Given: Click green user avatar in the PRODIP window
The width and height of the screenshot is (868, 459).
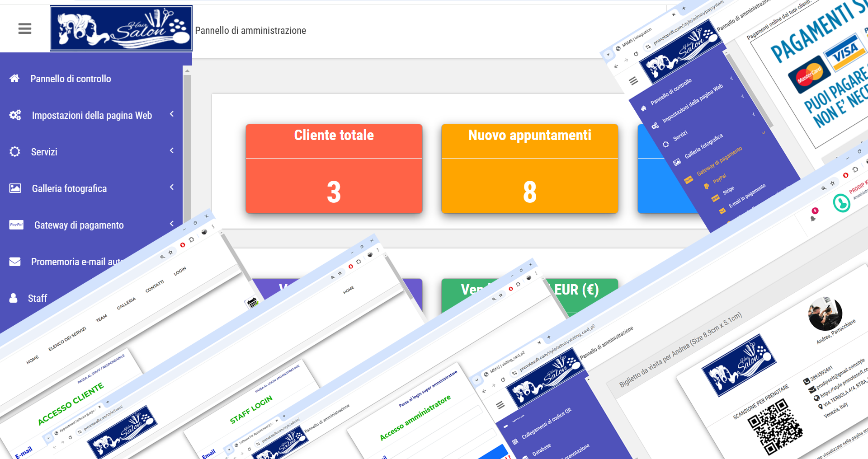Looking at the screenshot, I should point(842,203).
